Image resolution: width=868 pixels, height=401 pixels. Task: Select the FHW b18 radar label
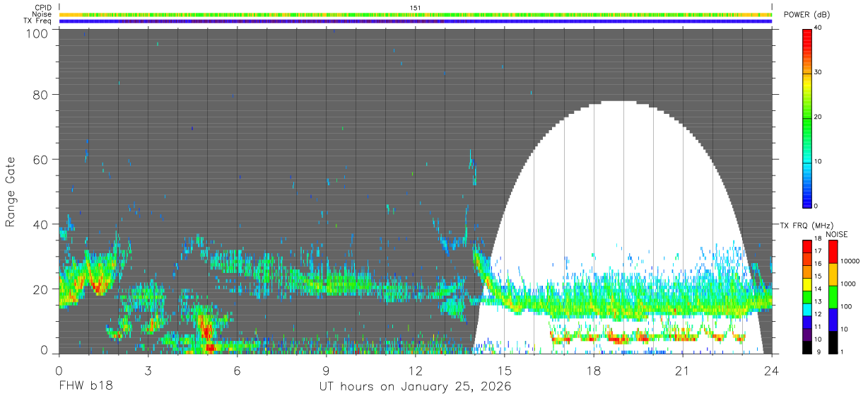click(x=86, y=387)
